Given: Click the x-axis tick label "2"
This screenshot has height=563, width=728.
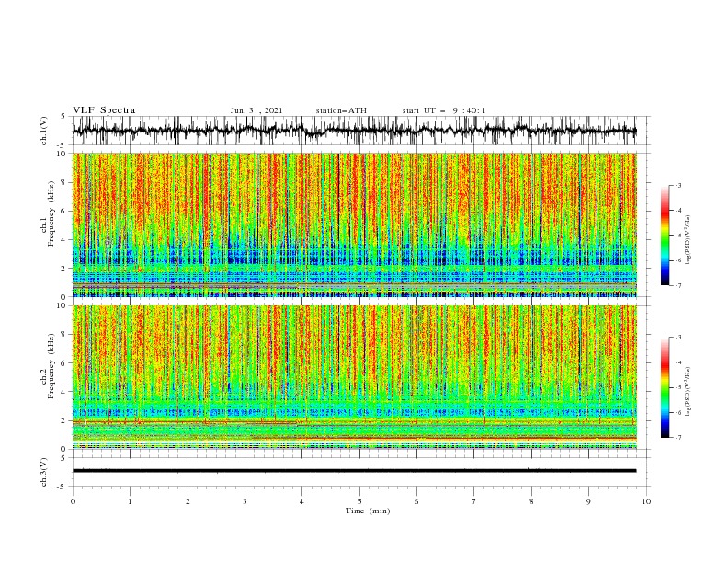Looking at the screenshot, I should [x=188, y=501].
